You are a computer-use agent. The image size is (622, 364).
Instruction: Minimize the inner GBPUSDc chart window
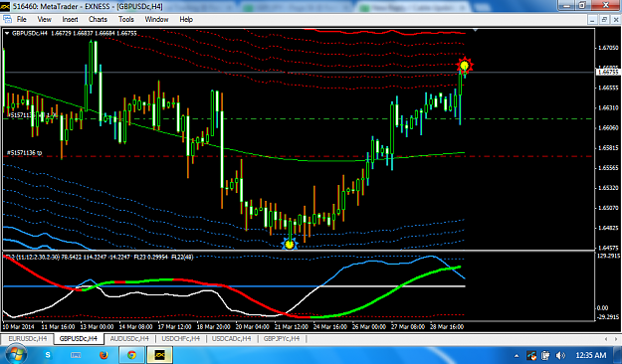pyautogui.click(x=593, y=20)
